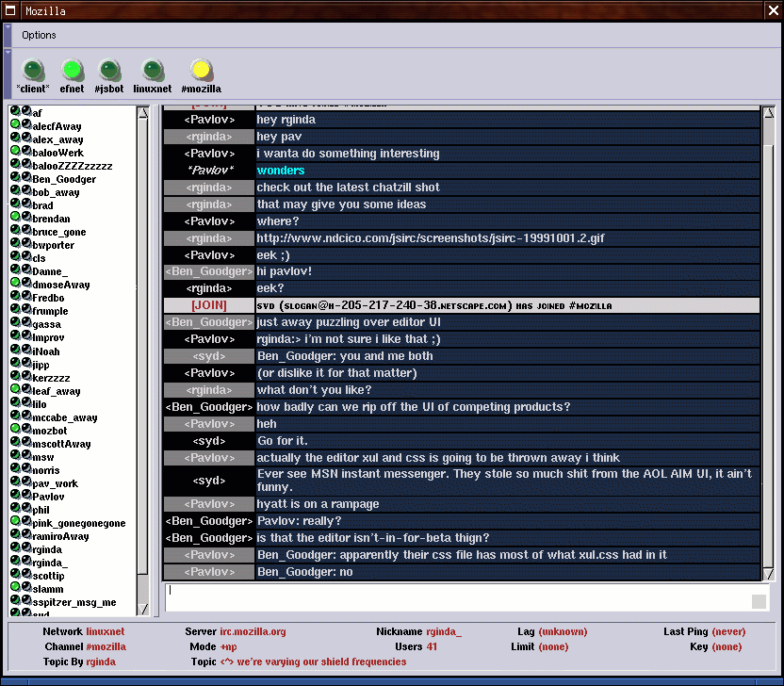The image size is (784, 686).
Task: Collapse the channel views toolbar grippy
Action: [8, 73]
